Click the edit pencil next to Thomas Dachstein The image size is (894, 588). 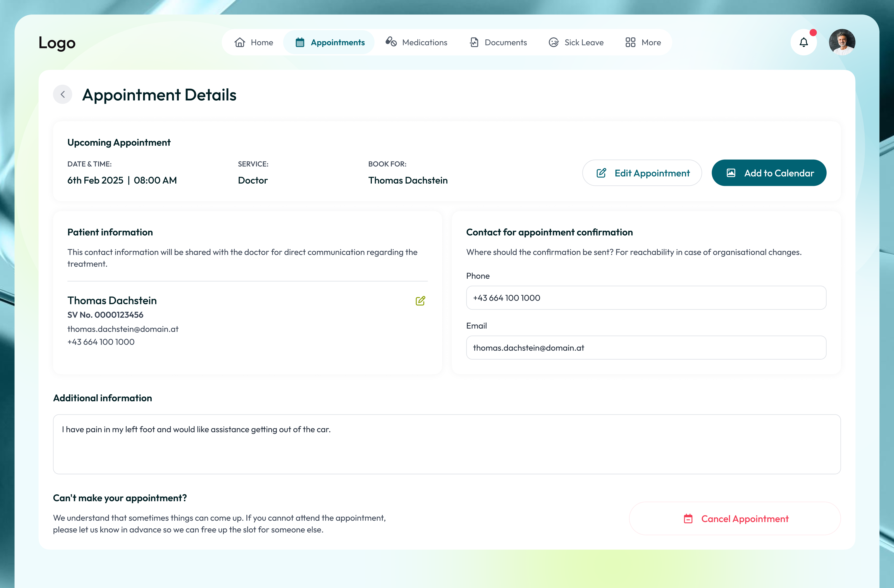coord(420,301)
